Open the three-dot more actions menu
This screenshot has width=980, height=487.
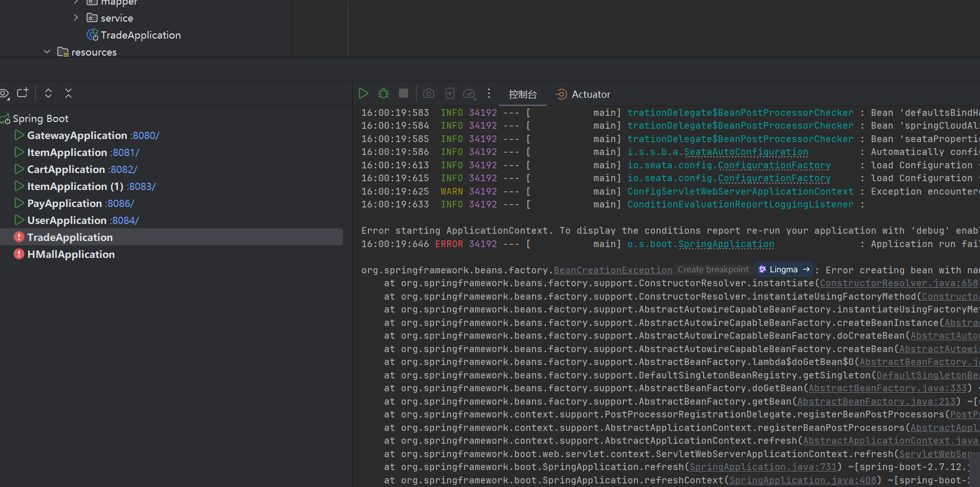pyautogui.click(x=489, y=93)
